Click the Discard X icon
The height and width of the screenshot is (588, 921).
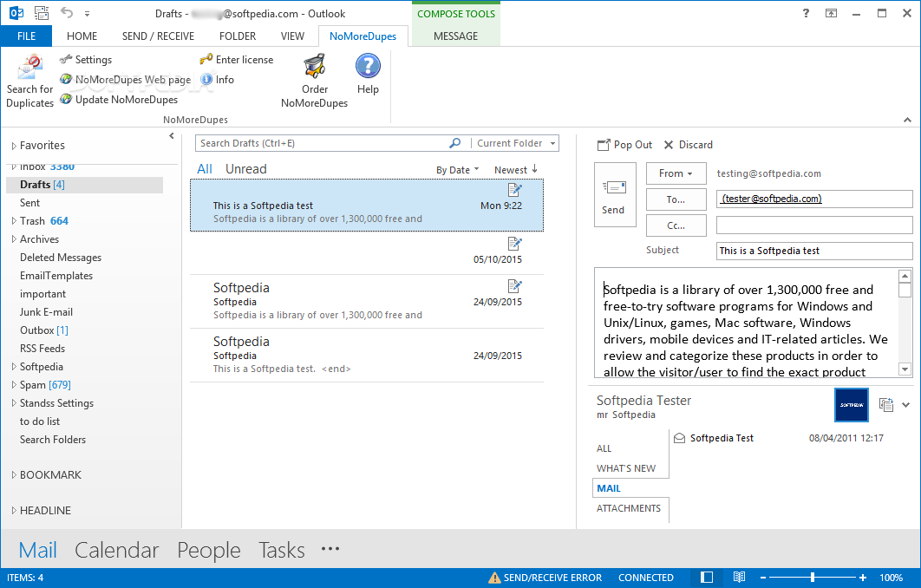669,145
